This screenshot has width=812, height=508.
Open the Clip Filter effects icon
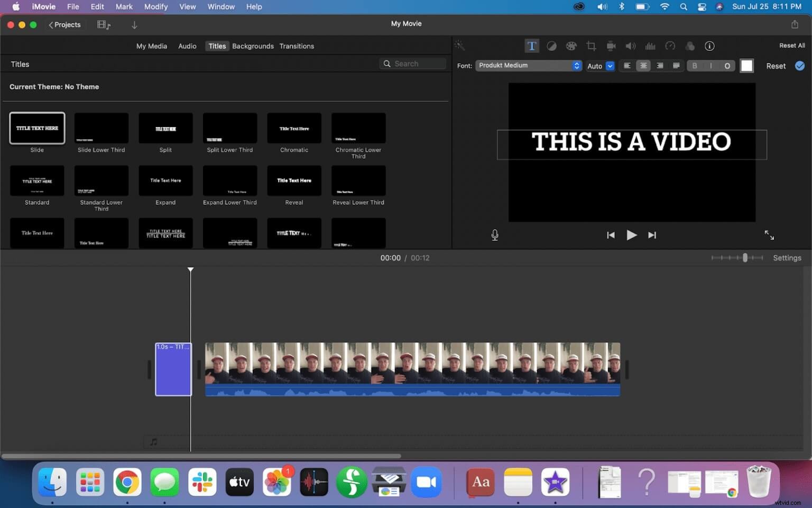tap(690, 46)
